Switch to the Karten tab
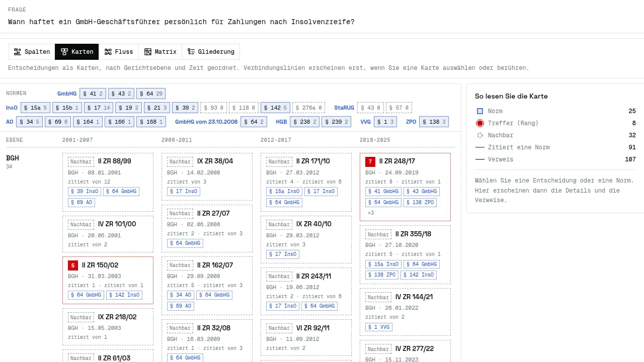Image resolution: width=644 pixels, height=362 pixels. point(77,52)
